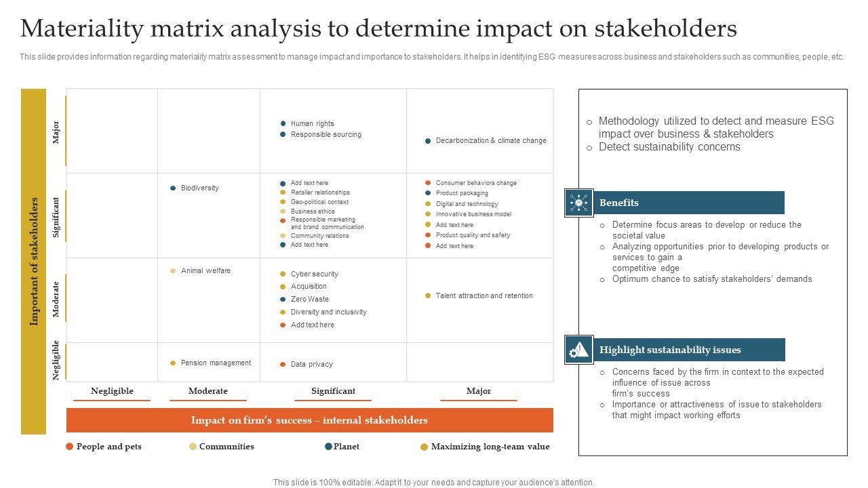Select the Negligible column heading
Viewport: 868px width, 488px height.
click(112, 391)
